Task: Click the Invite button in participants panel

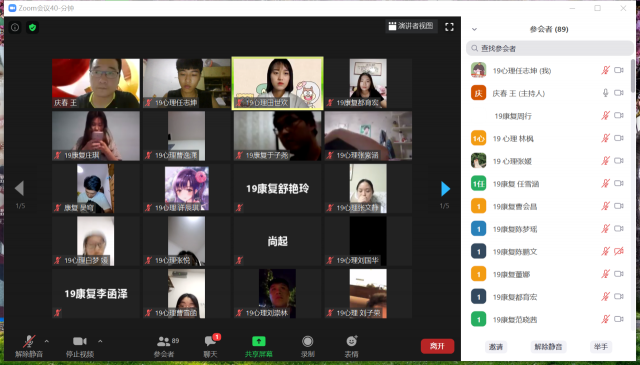Action: point(496,347)
